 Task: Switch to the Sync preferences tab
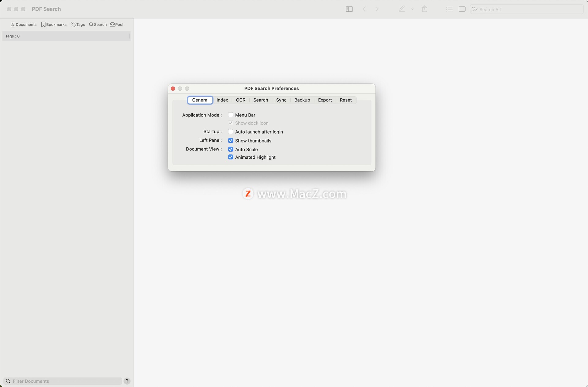point(281,100)
